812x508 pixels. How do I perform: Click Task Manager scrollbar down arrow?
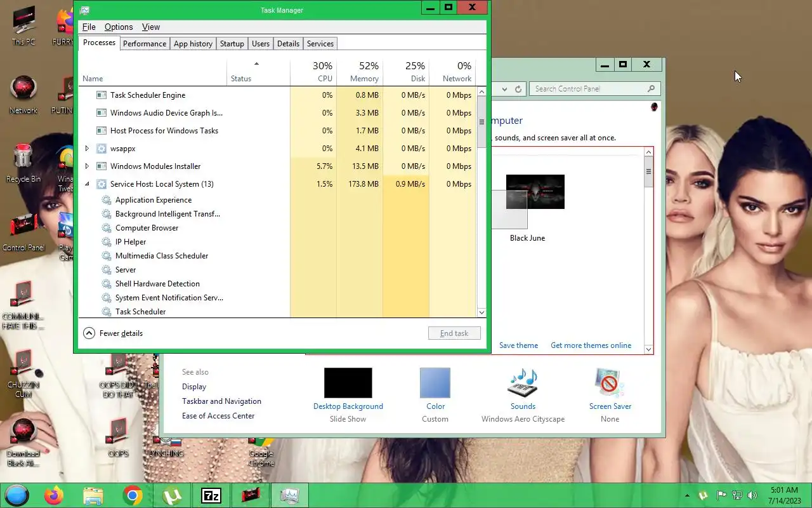[x=481, y=312]
